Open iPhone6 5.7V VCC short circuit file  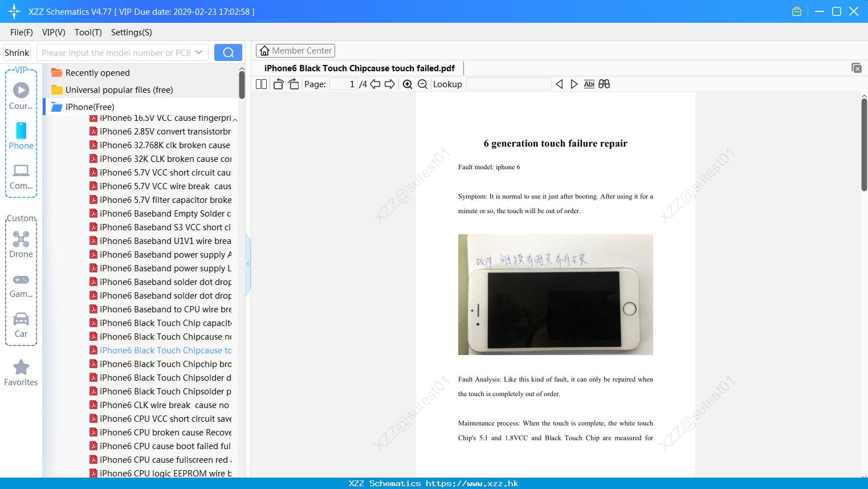161,173
